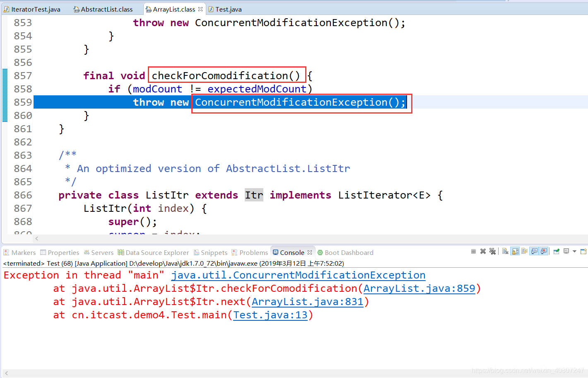Click the ListItr class name on line 866
Viewport: 588px width, 378px height.
[167, 195]
